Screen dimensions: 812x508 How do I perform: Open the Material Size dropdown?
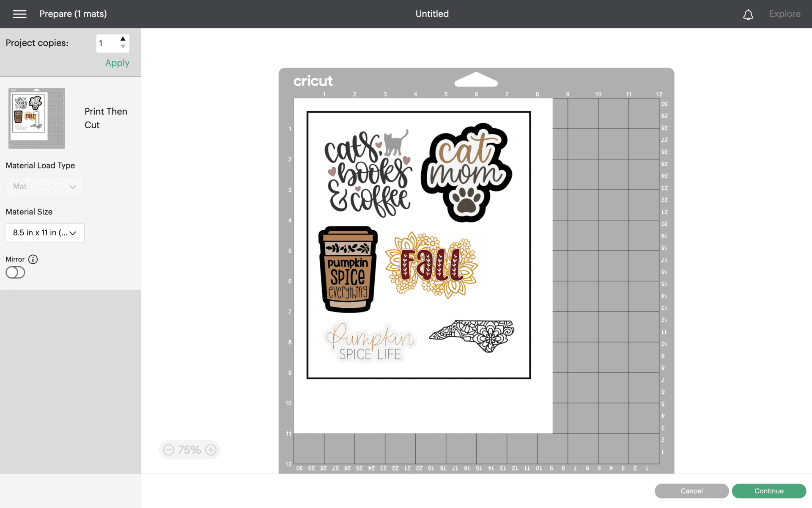pos(45,232)
